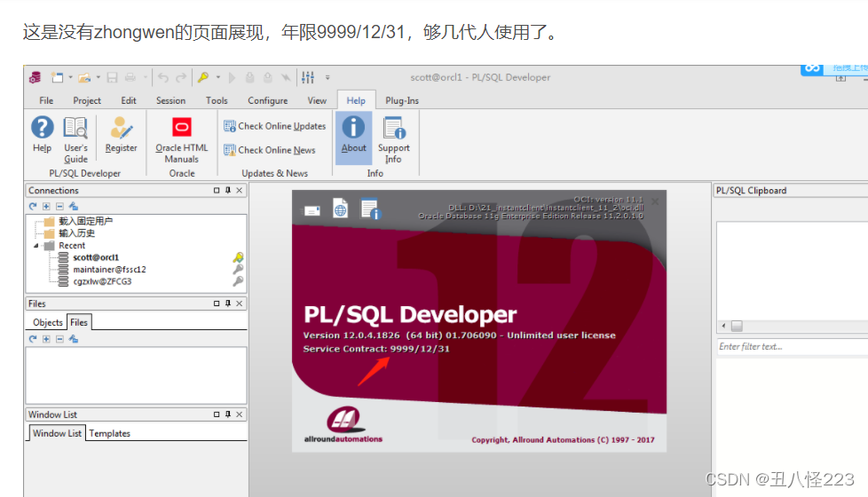Open the User's Guide
The image size is (868, 497).
tap(75, 140)
